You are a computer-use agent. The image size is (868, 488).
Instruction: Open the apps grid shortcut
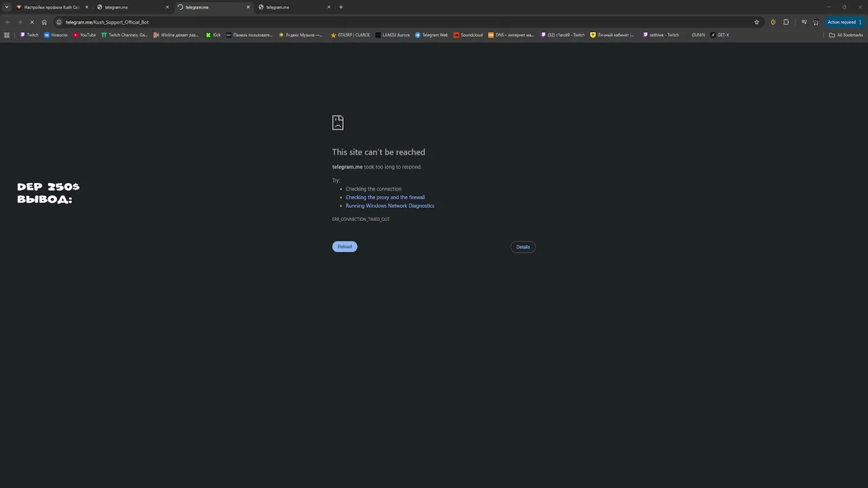click(x=7, y=35)
